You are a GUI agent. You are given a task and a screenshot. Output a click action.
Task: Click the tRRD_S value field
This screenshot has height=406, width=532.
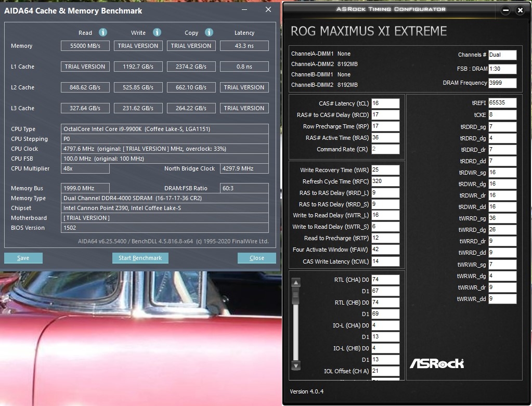pyautogui.click(x=385, y=204)
